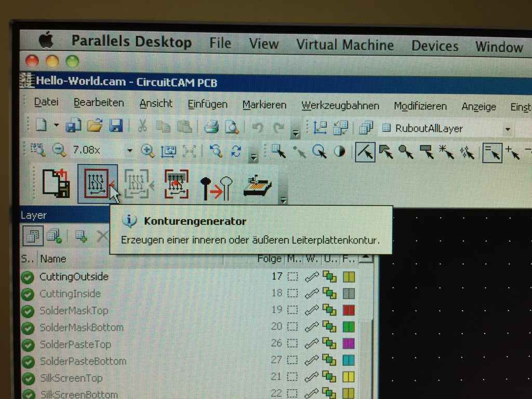Click the magenta color swatch for SolderPasteTop
This screenshot has height=399, width=532.
tap(349, 343)
